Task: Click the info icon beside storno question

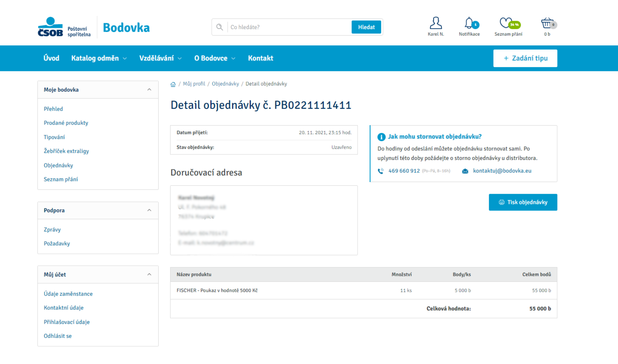Action: tap(381, 137)
